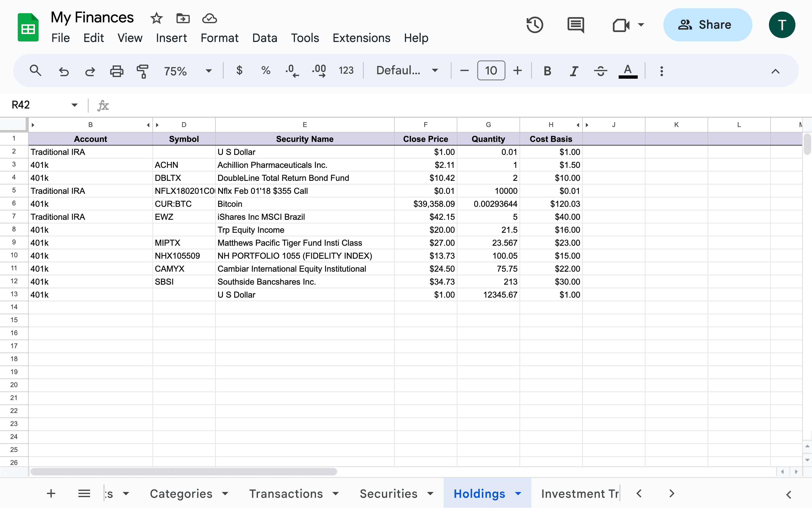
Task: Open the comments icon
Action: (576, 25)
